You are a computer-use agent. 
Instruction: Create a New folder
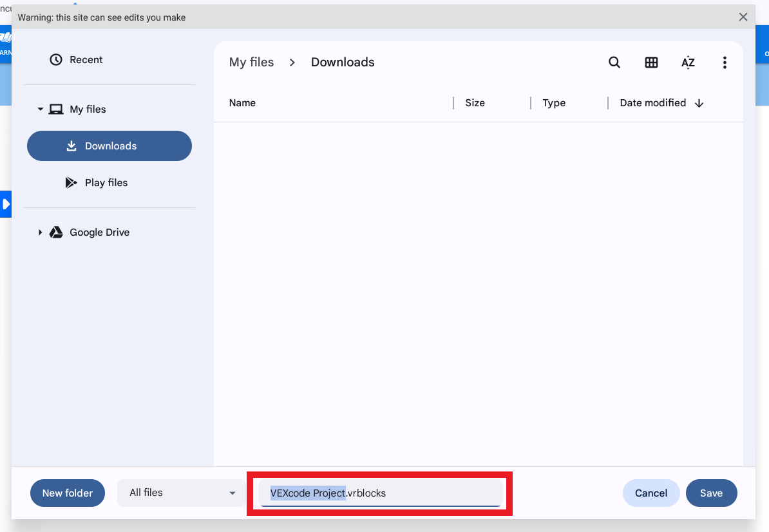click(x=67, y=493)
